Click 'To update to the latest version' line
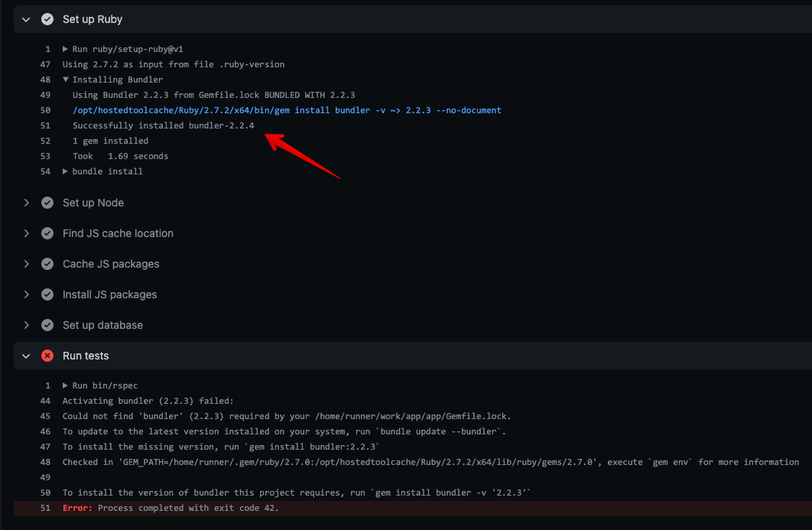The height and width of the screenshot is (530, 812). pyautogui.click(x=284, y=431)
